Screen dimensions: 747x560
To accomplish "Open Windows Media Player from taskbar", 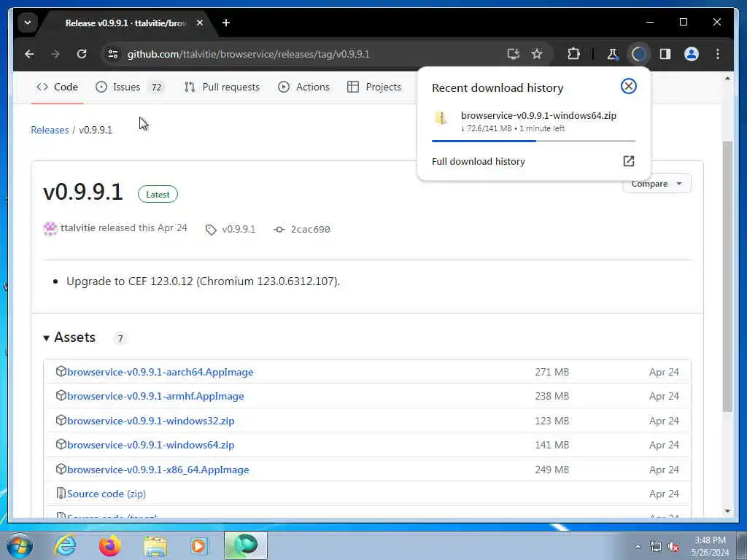I will pos(200,546).
